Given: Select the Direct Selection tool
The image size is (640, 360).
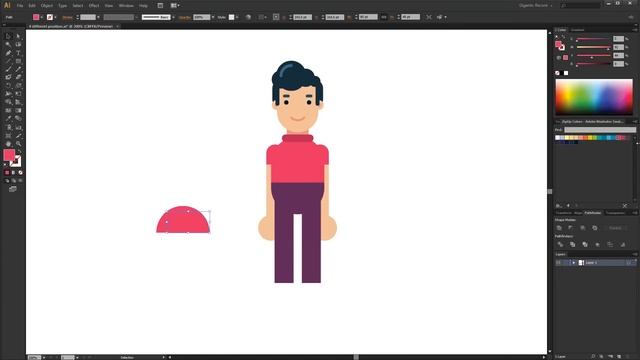Looking at the screenshot, I should pyautogui.click(x=18, y=36).
